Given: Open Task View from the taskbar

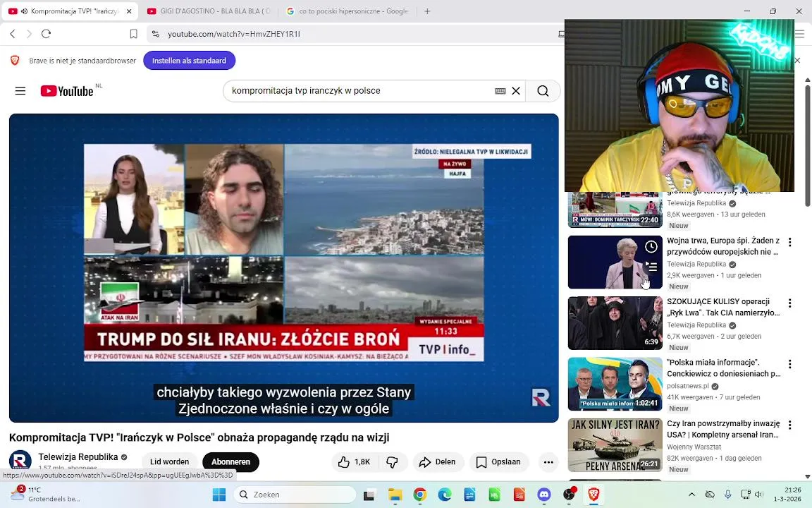Looking at the screenshot, I should point(369,495).
